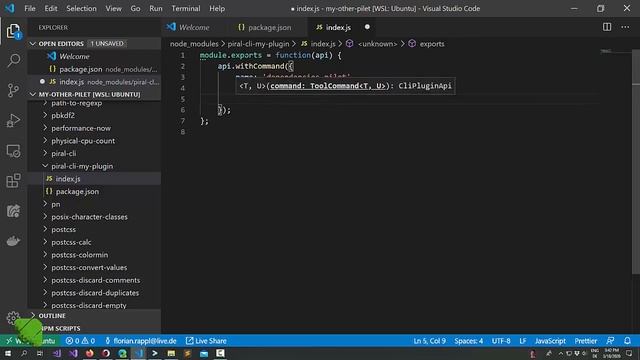Click notifications bell in status bar
640x360 pixels.
click(627, 340)
